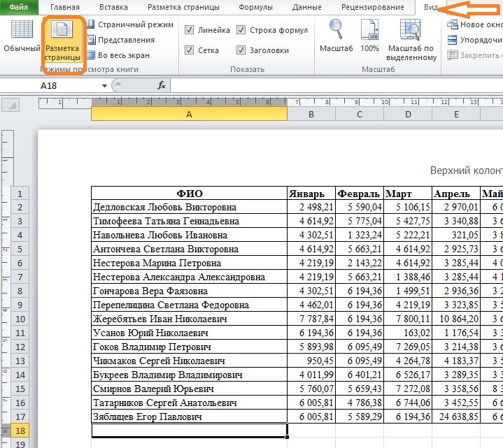Select column E header
Image resolution: width=503 pixels, height=448 pixels.
456,115
